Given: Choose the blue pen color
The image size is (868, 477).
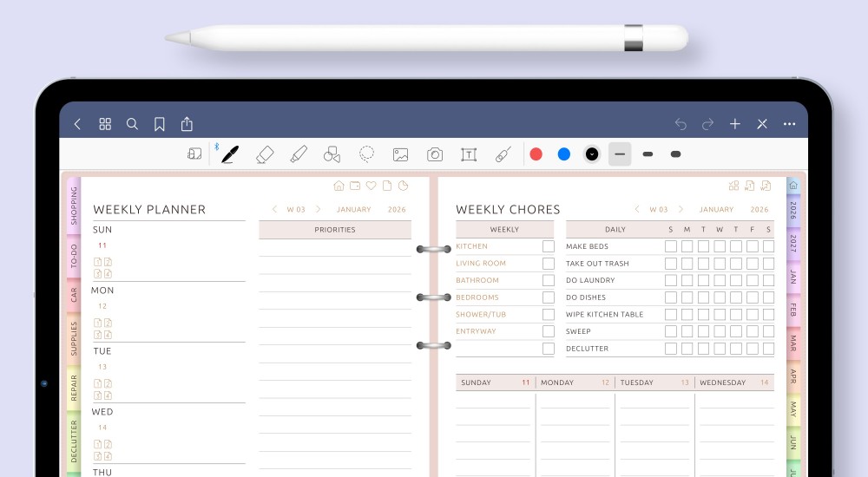Looking at the screenshot, I should point(564,154).
